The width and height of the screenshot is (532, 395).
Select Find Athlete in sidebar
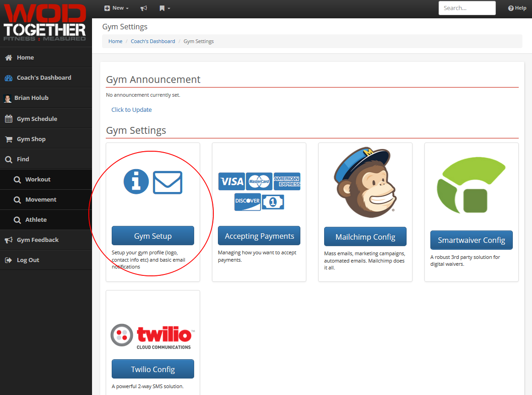pos(36,220)
